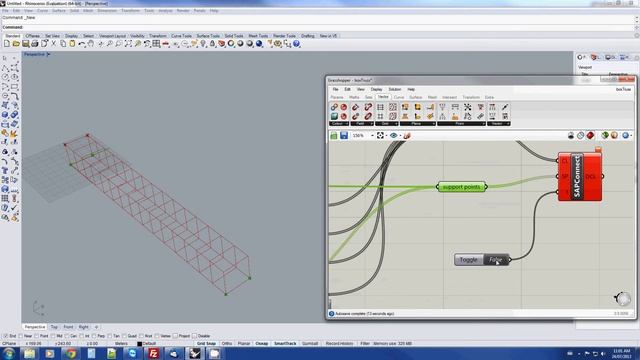Open the Curve Tools toolbar tab in Rhino
Image resolution: width=640 pixels, height=360 pixels.
181,36
